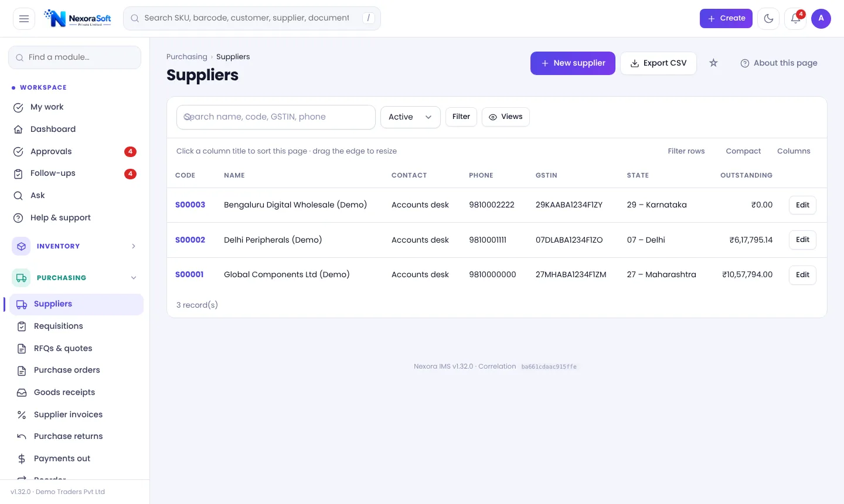
Task: Expand the Inventory section chevron
Action: coord(134,246)
